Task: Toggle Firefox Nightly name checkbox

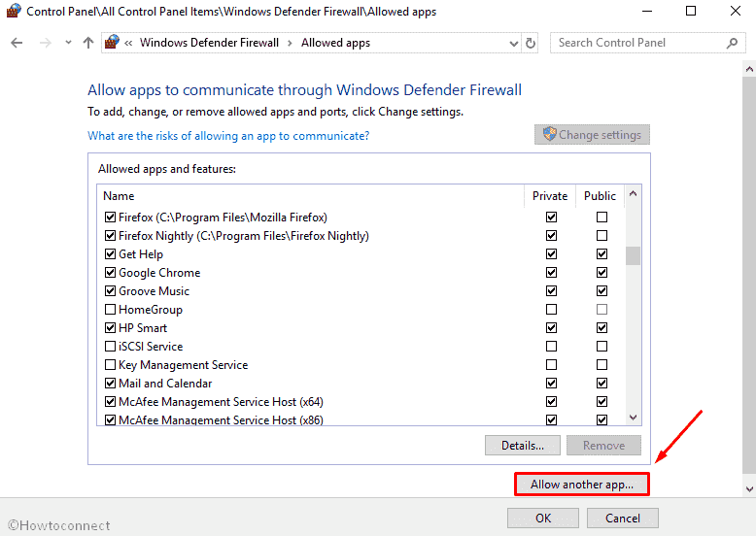Action: 111,236
